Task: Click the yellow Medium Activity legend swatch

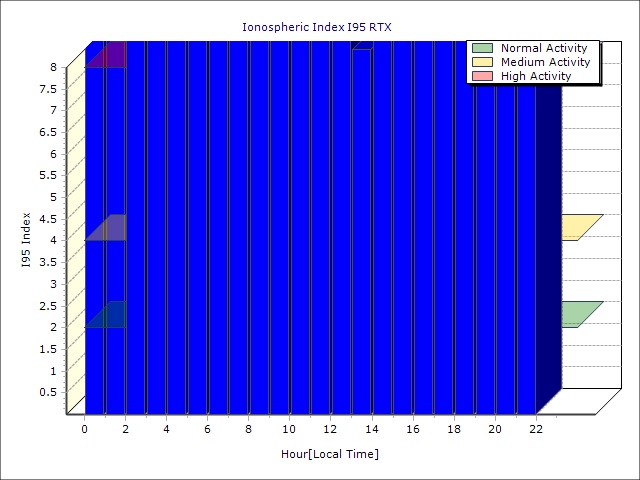Action: tap(482, 62)
